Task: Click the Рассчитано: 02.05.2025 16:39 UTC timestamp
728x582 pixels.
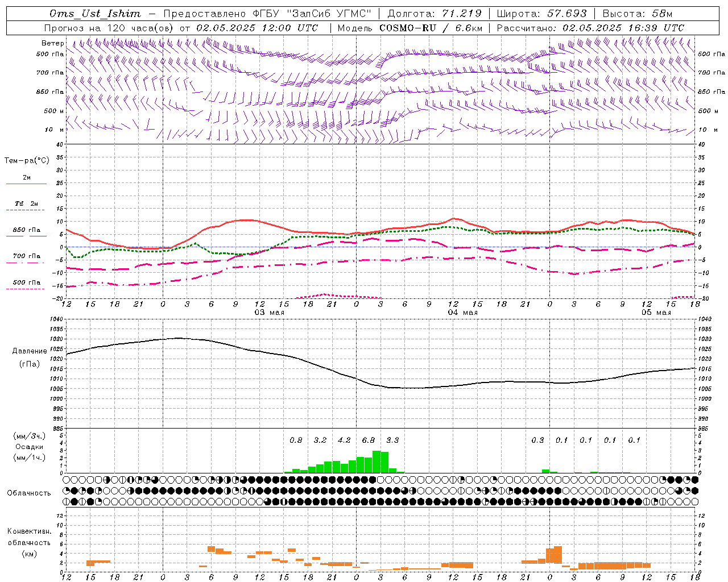Action: (x=590, y=28)
